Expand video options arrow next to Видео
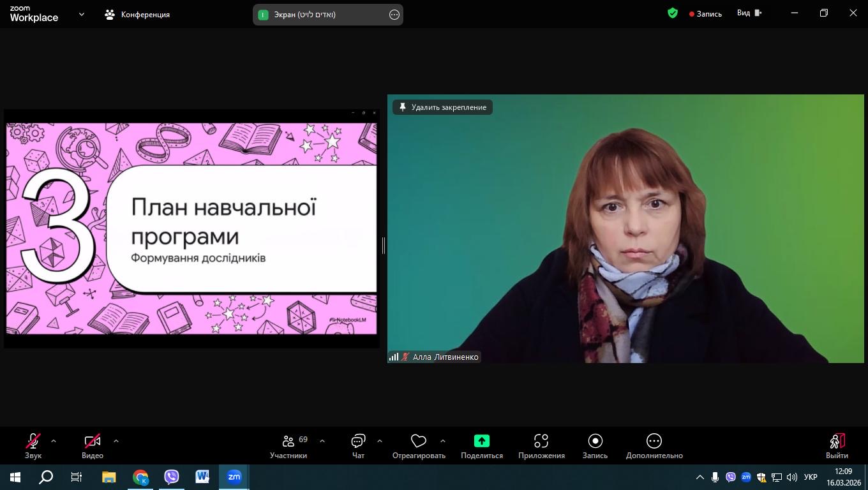Image resolution: width=868 pixels, height=490 pixels. pyautogui.click(x=116, y=441)
